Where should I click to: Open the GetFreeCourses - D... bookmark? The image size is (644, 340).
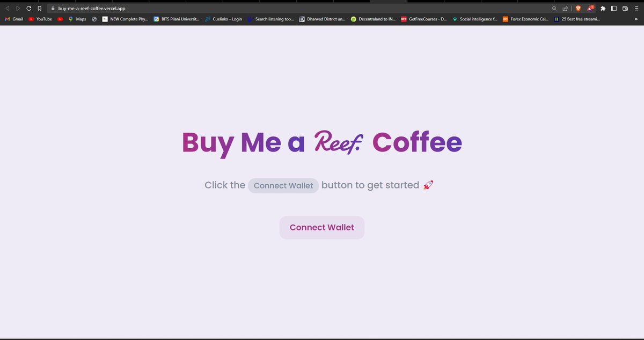[x=424, y=19]
